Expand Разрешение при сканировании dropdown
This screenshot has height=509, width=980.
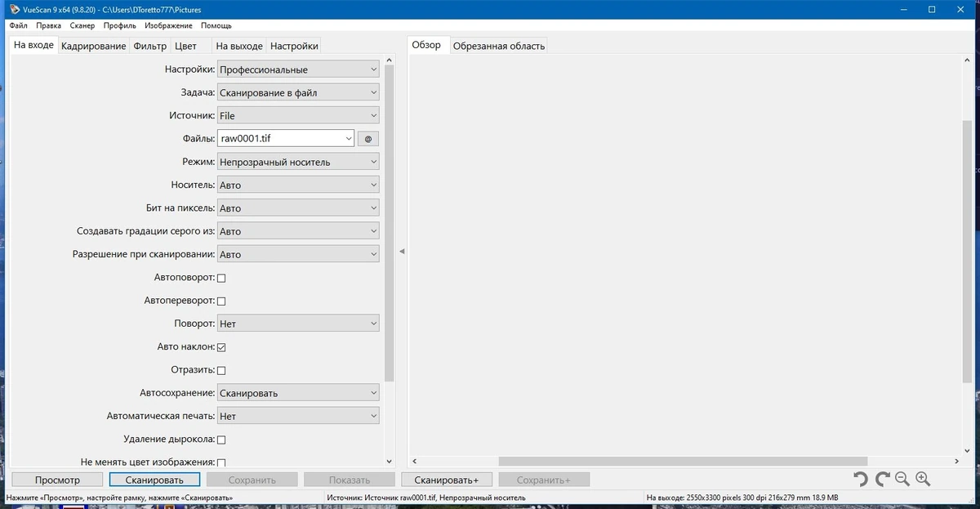coord(298,254)
